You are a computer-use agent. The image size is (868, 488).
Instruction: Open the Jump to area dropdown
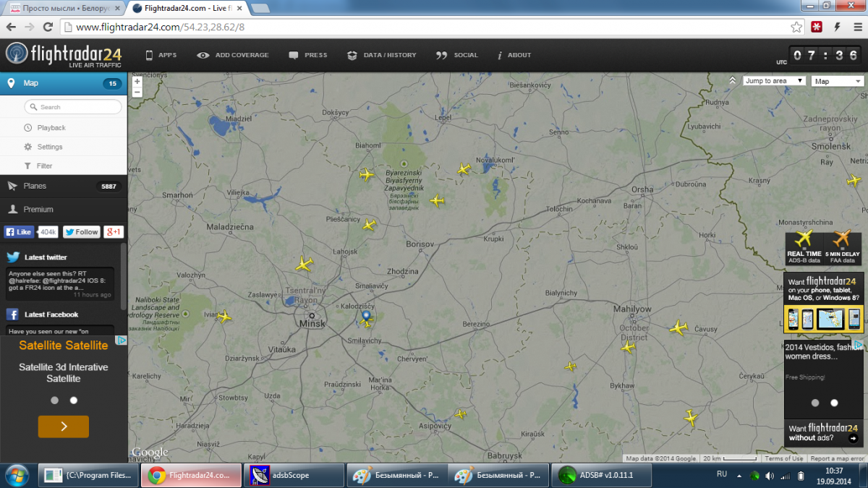pyautogui.click(x=775, y=81)
